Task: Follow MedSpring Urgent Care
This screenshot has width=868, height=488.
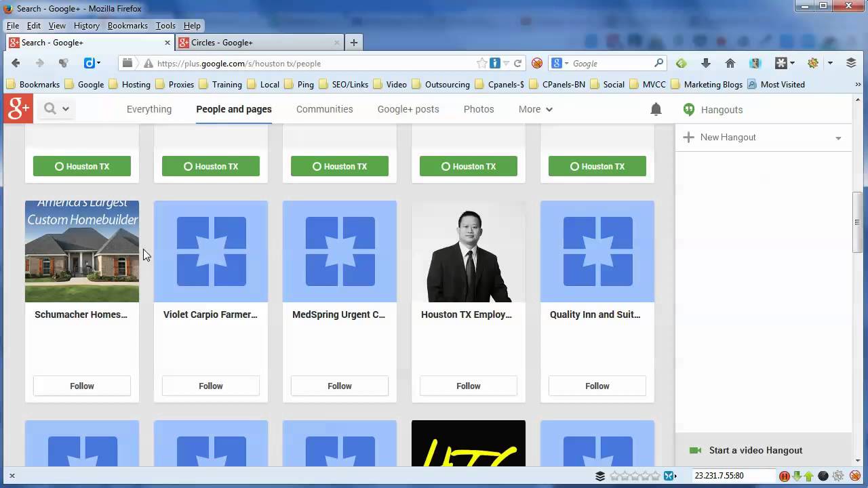Action: 340,386
